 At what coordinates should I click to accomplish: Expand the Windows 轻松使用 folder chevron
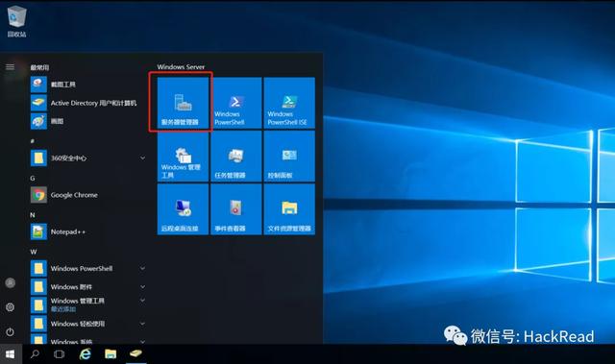pos(142,324)
